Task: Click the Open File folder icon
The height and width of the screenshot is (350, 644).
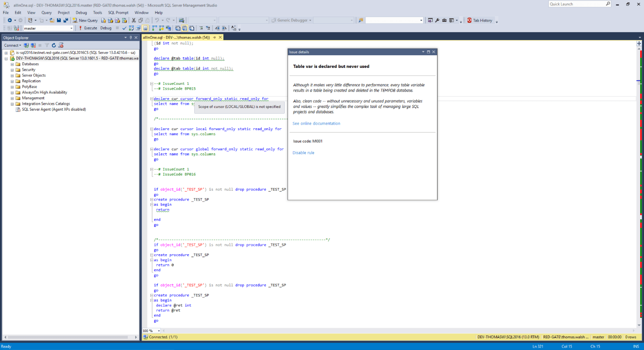Action: 52,20
